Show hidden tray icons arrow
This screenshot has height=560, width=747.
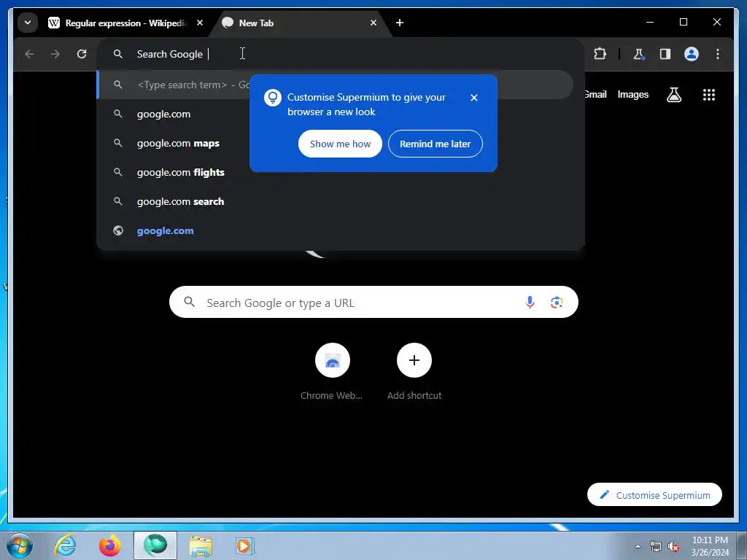click(638, 546)
